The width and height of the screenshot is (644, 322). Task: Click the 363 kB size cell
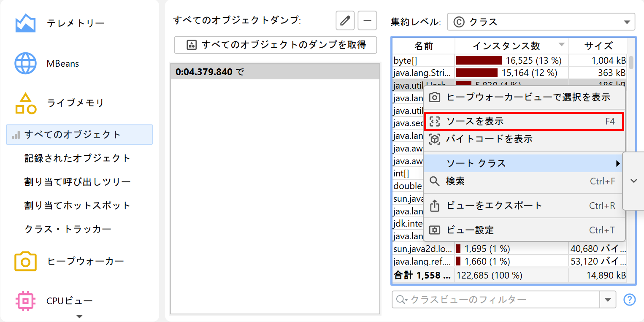pos(598,73)
